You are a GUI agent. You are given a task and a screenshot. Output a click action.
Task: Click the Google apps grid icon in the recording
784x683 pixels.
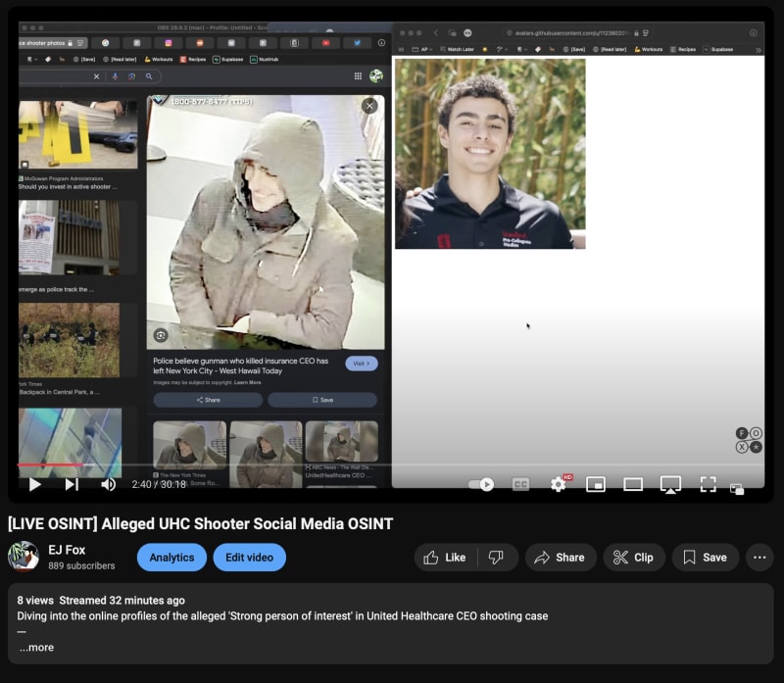coord(358,76)
